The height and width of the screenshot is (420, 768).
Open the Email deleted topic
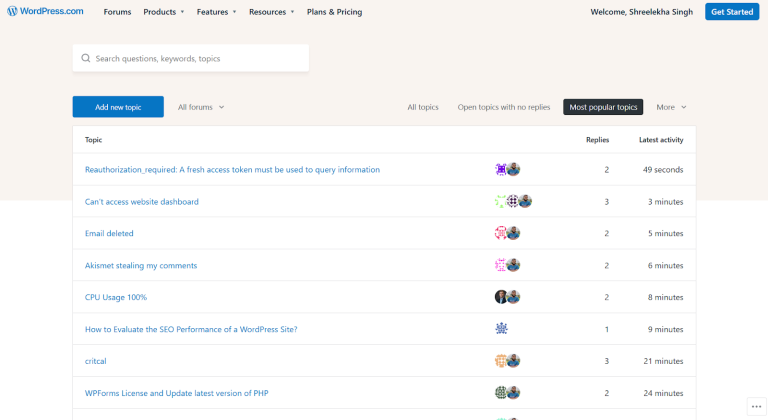click(x=109, y=233)
